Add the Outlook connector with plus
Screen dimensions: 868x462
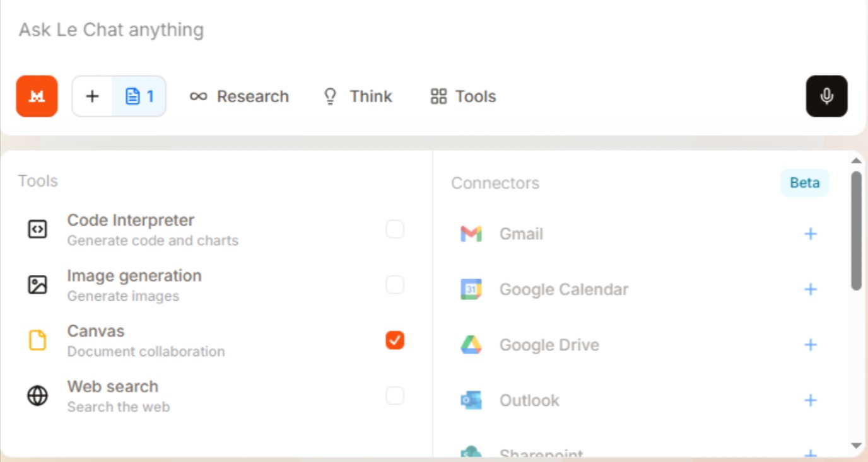point(811,400)
